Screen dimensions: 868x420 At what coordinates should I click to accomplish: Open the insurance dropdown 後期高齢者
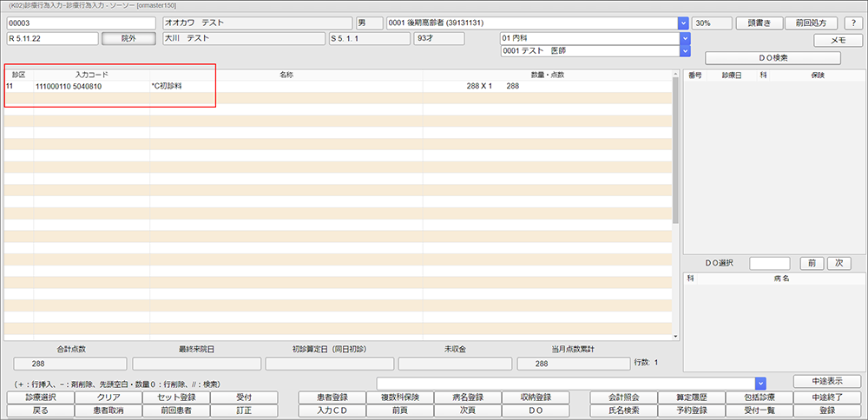(x=683, y=23)
